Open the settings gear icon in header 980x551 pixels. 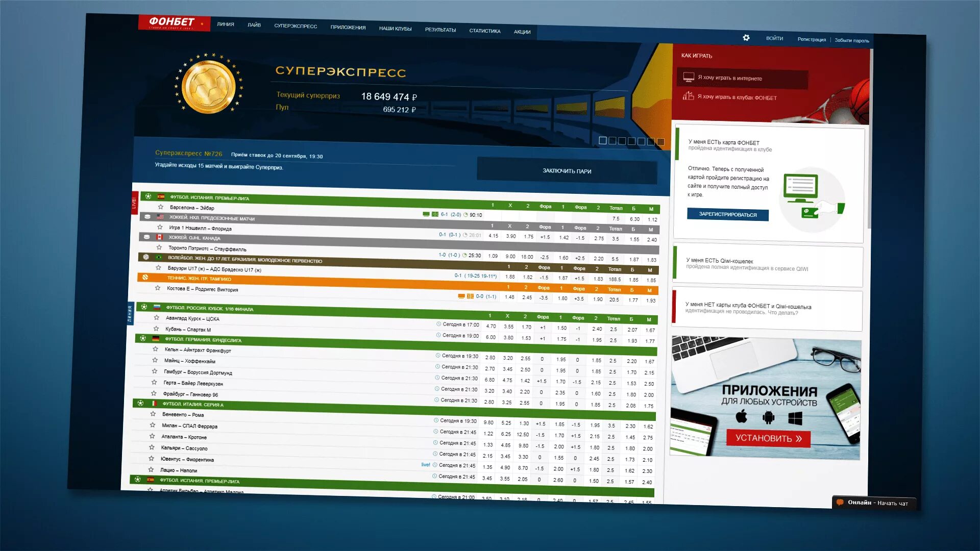click(746, 38)
